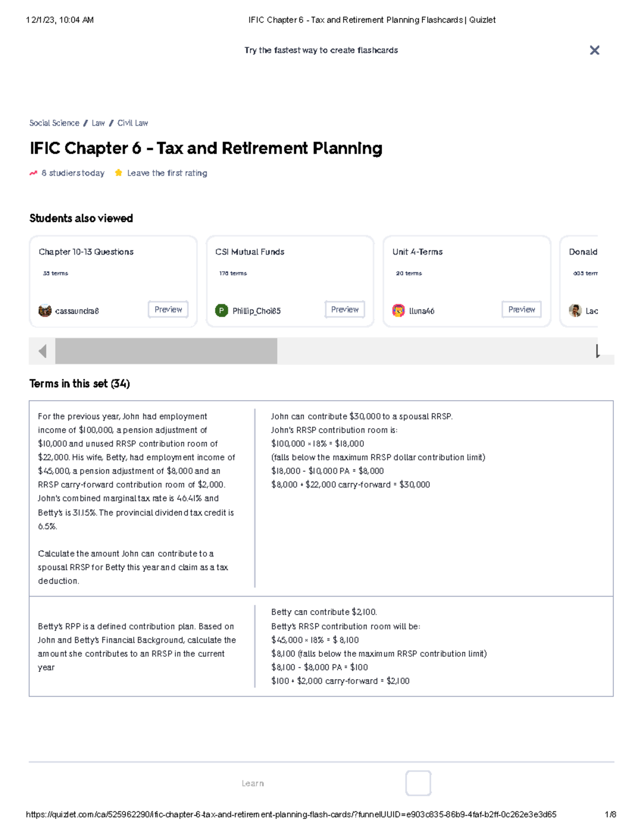Screen dimensions: 644x834
Task: Click lluna46's avatar icon
Action: click(399, 310)
